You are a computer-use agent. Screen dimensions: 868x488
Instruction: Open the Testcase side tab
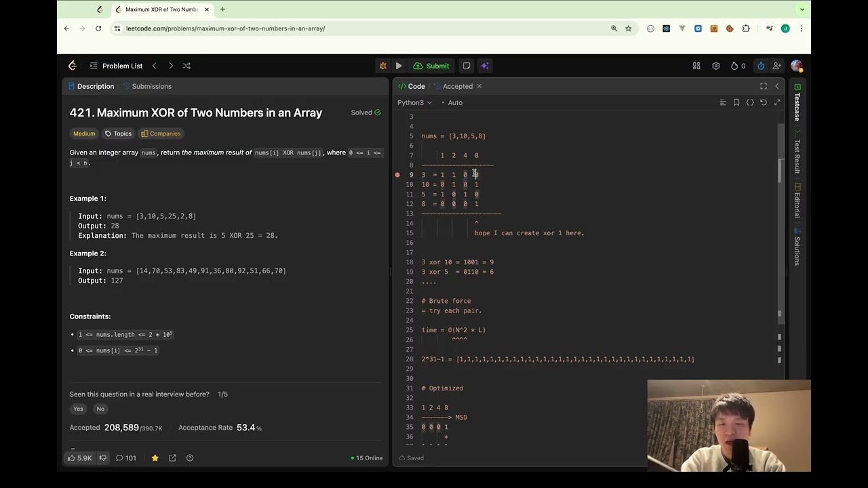click(797, 102)
